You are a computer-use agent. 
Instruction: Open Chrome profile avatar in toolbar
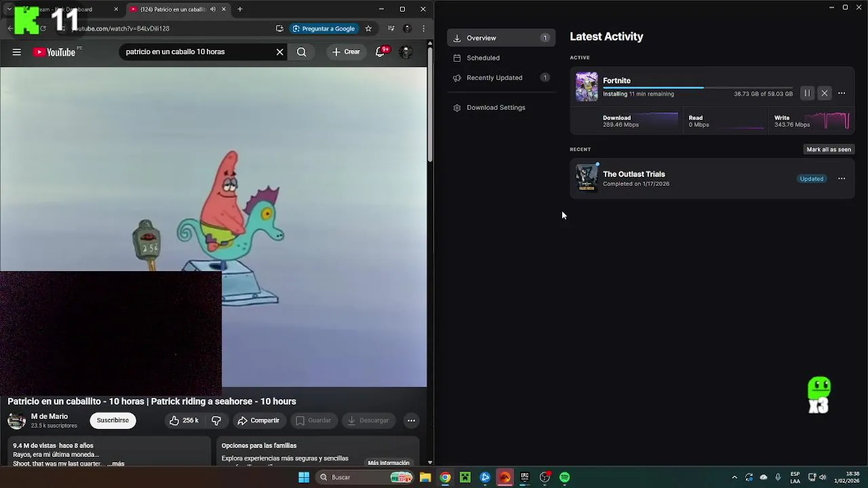click(x=407, y=28)
